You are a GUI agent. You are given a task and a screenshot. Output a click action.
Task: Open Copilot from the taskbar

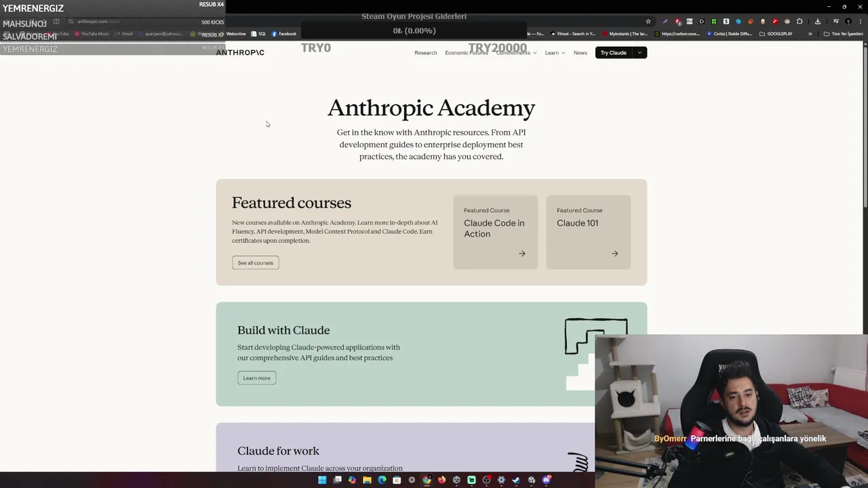(x=352, y=480)
